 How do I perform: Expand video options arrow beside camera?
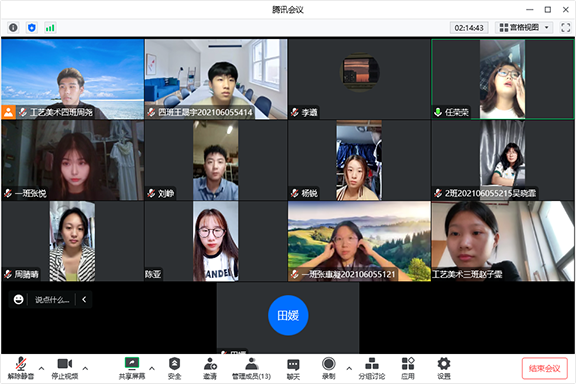pos(85,368)
